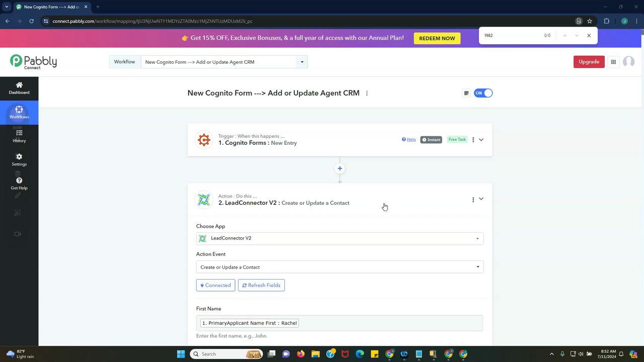Open File Explorer from the taskbar
This screenshot has height=362, width=644.
click(x=315, y=354)
